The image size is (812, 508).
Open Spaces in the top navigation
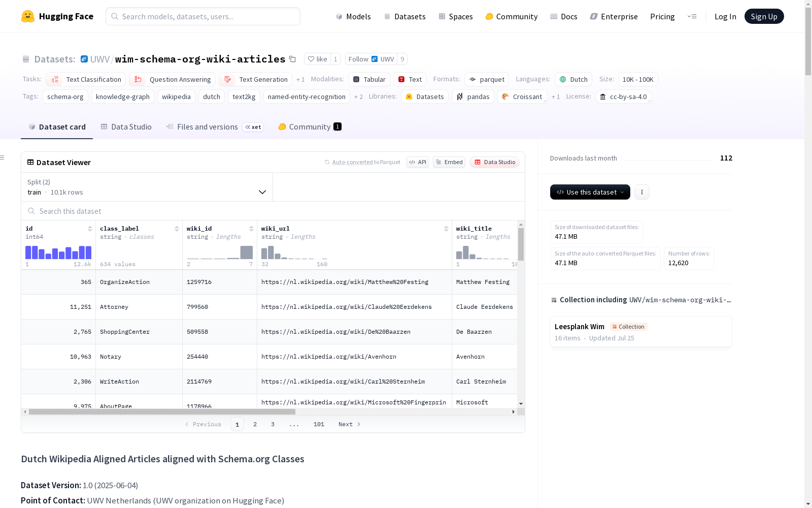tap(456, 16)
